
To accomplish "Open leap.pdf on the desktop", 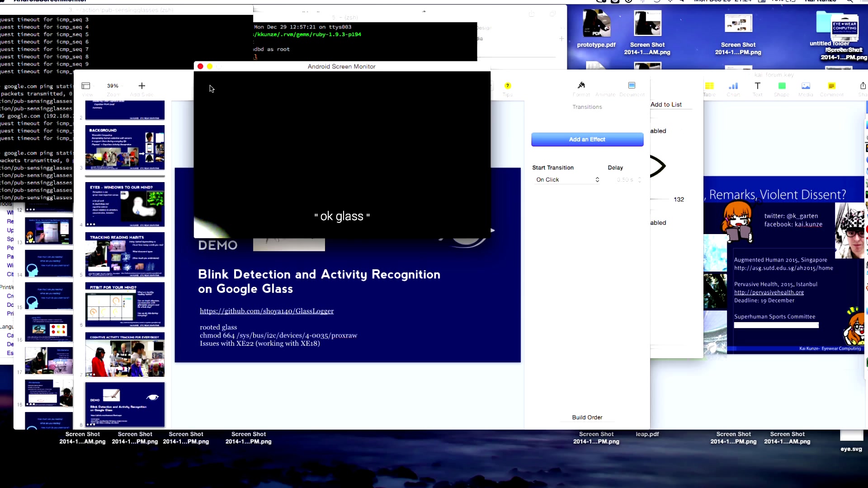I will [647, 434].
